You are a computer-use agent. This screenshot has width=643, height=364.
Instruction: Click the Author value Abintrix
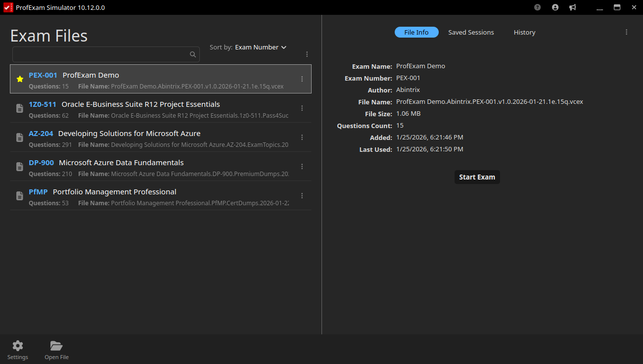(x=408, y=90)
